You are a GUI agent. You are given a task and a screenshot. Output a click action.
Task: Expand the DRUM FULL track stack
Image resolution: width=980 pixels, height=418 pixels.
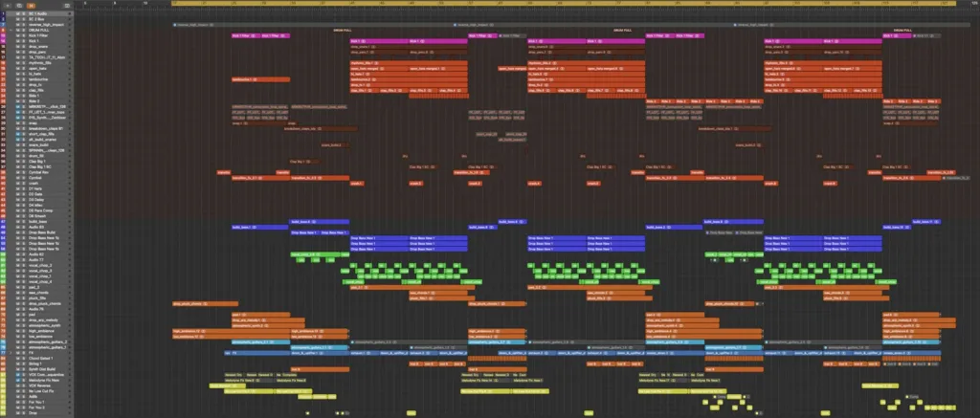[11, 31]
